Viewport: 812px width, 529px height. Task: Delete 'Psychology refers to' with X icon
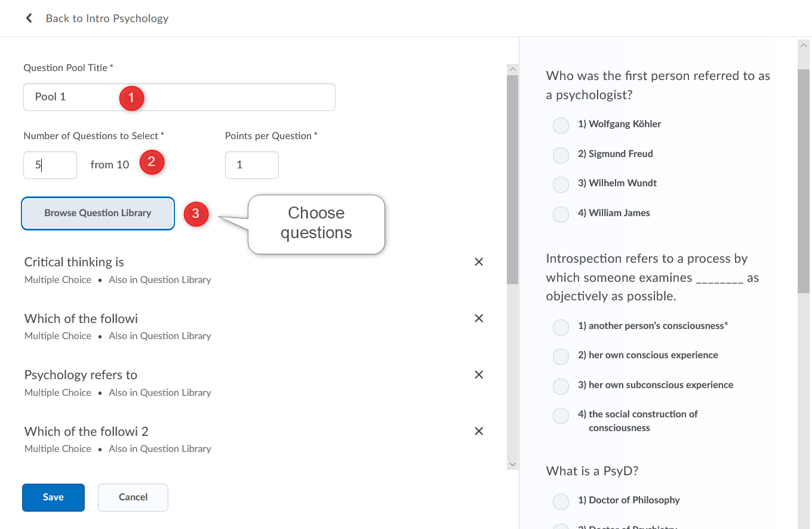pos(478,375)
